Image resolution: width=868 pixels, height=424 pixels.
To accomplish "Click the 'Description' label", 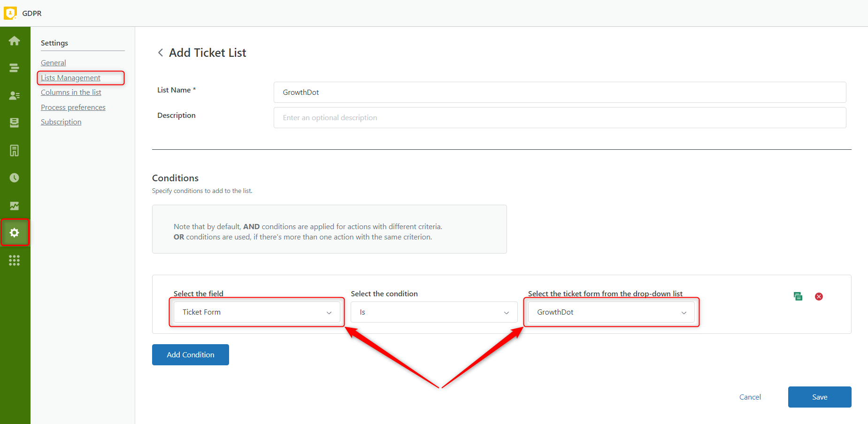I will point(177,116).
